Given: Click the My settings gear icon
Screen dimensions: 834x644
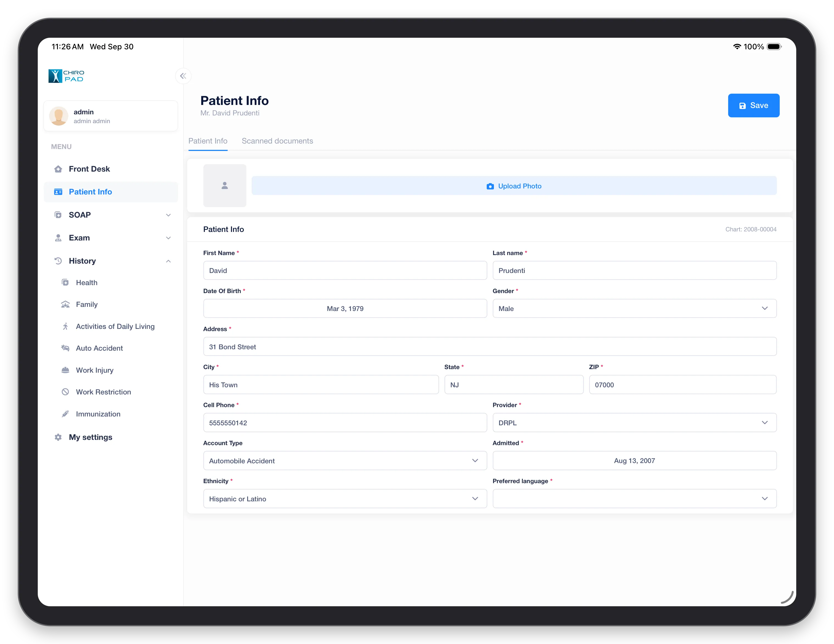Looking at the screenshot, I should coord(58,437).
